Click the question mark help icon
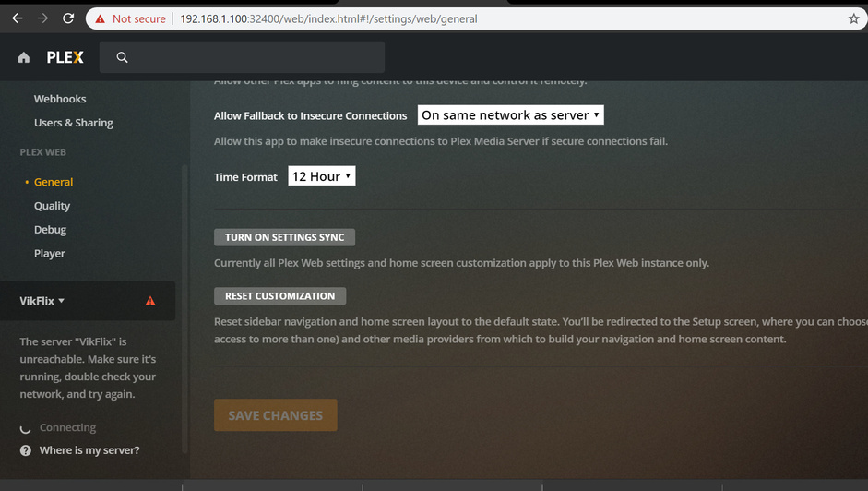The image size is (868, 491). point(26,450)
